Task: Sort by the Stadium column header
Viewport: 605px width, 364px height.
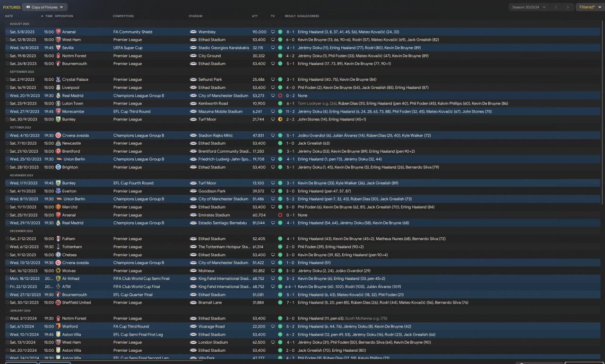Action: click(196, 16)
